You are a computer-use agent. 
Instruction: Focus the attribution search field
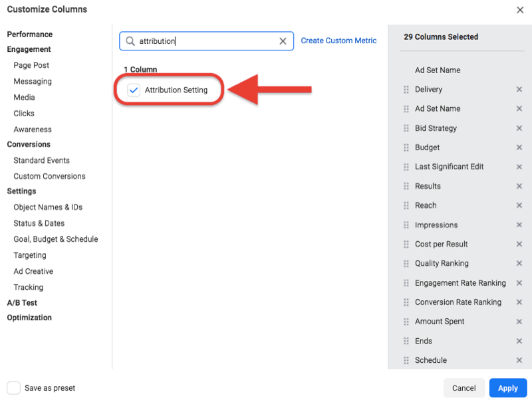coord(206,41)
